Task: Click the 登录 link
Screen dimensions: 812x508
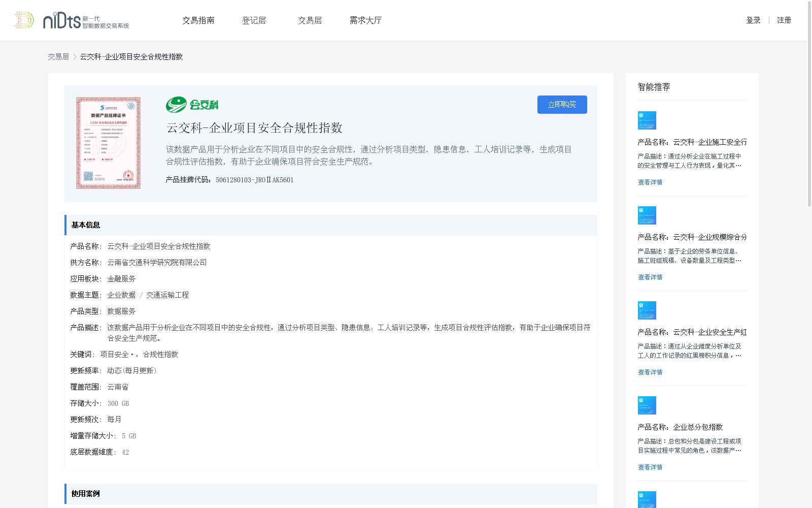Action: pos(753,20)
